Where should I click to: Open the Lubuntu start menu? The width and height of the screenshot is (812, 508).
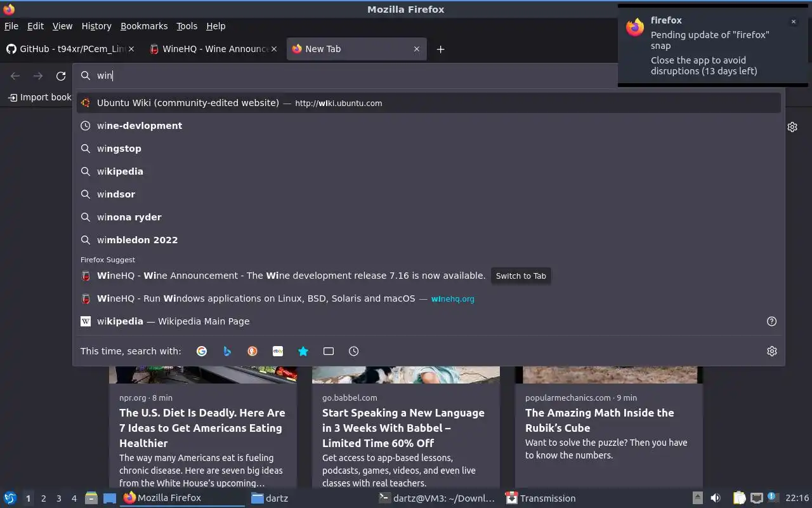point(10,498)
